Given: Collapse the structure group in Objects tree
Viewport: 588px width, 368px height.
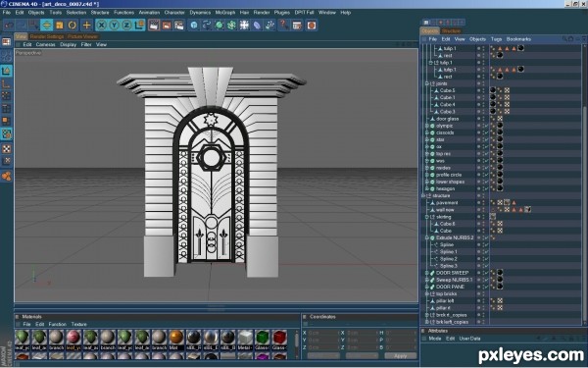Looking at the screenshot, I should (x=423, y=195).
